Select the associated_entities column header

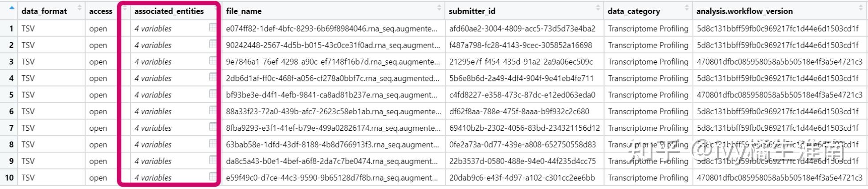[x=169, y=11]
